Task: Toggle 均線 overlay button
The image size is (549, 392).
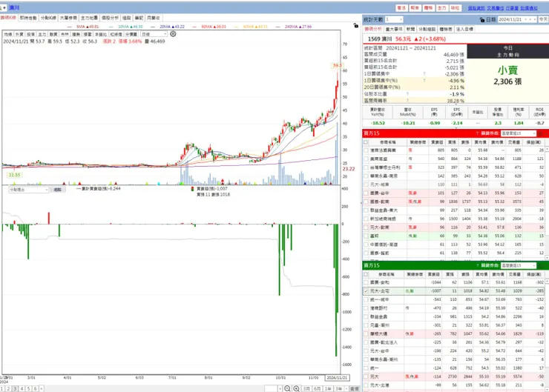Action: 8,34
